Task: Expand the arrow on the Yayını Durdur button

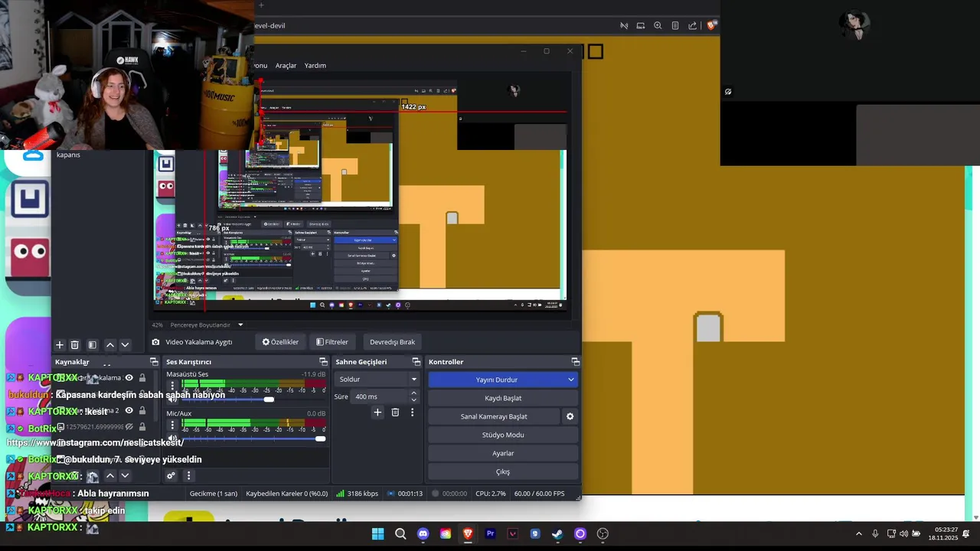Action: 570,380
